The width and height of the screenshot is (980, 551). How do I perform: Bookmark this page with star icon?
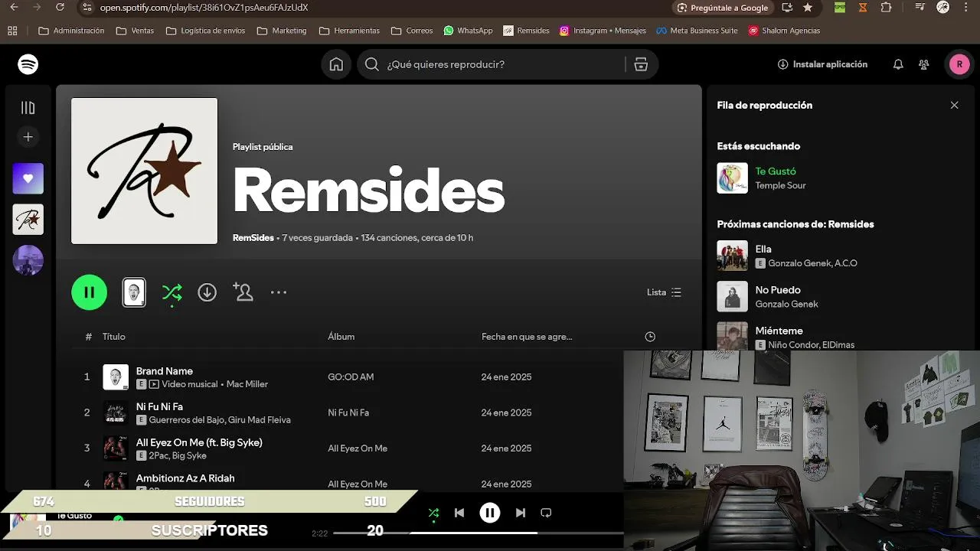[808, 8]
